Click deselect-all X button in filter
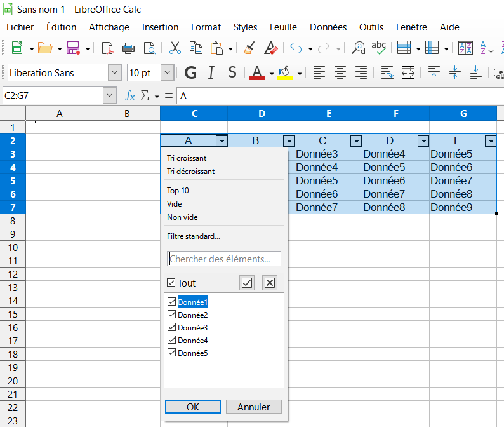The image size is (504, 427). coord(270,283)
